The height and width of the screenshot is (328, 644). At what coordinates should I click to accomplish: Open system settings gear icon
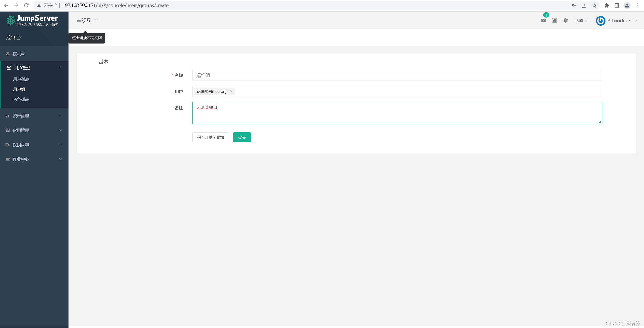[565, 20]
